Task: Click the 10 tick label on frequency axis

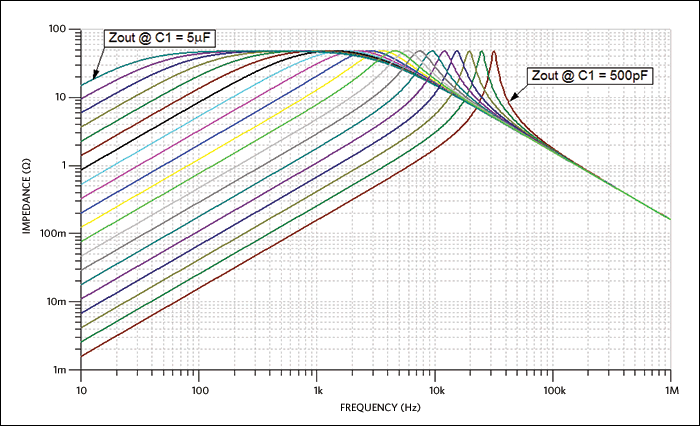Action: tap(82, 386)
